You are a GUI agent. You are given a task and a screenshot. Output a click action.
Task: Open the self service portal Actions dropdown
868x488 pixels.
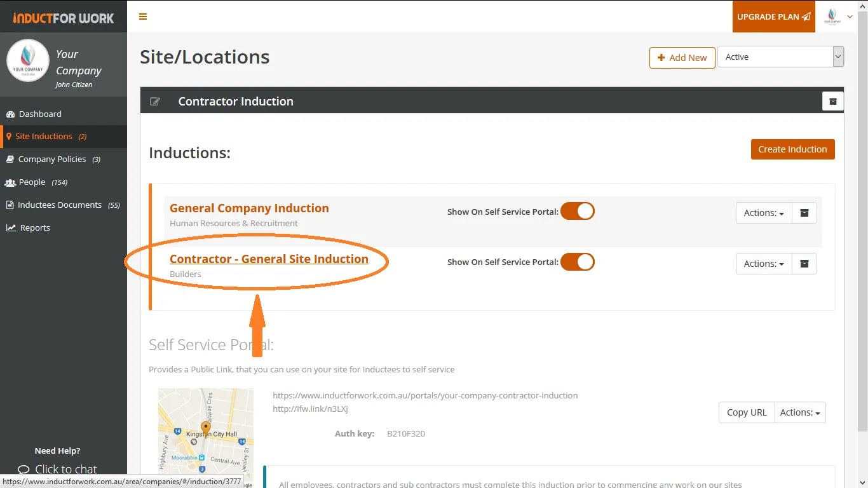(800, 412)
